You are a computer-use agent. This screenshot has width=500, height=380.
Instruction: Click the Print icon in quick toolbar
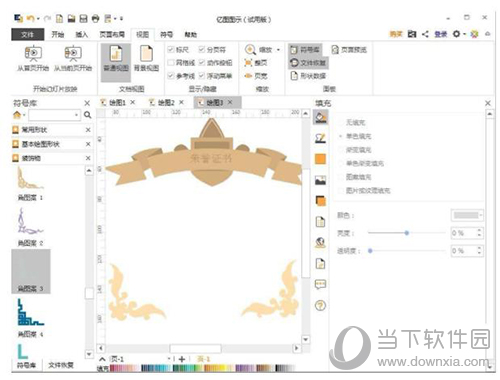coord(95,19)
